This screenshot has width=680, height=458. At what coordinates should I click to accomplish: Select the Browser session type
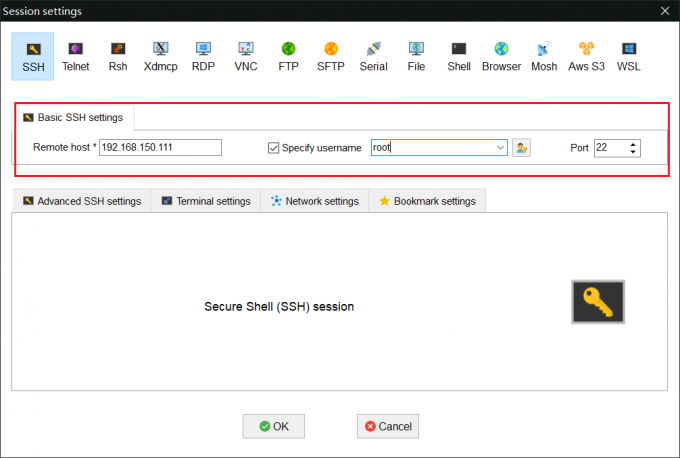[x=501, y=56]
